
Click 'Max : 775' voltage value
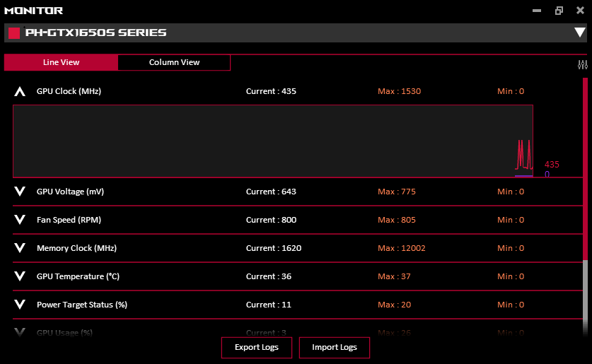(x=397, y=192)
